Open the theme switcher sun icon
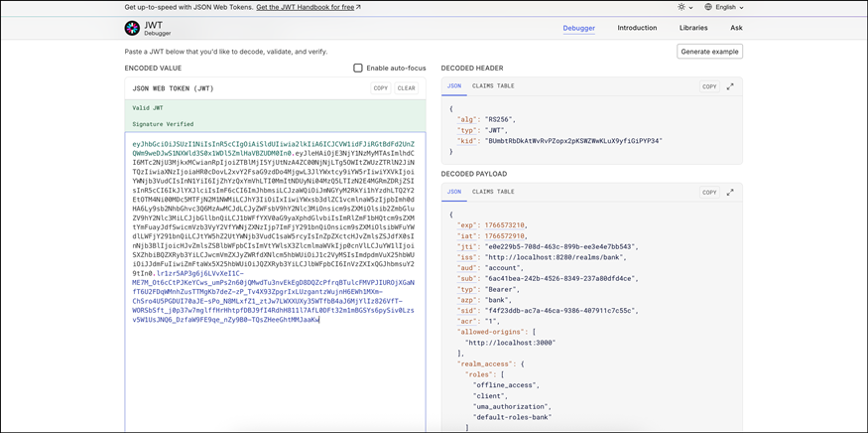The height and width of the screenshot is (433, 868). coord(682,7)
